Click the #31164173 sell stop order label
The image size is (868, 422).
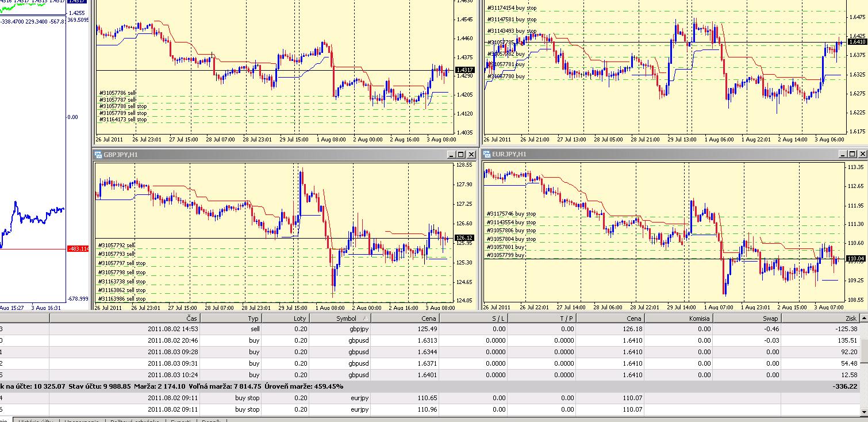tap(123, 120)
